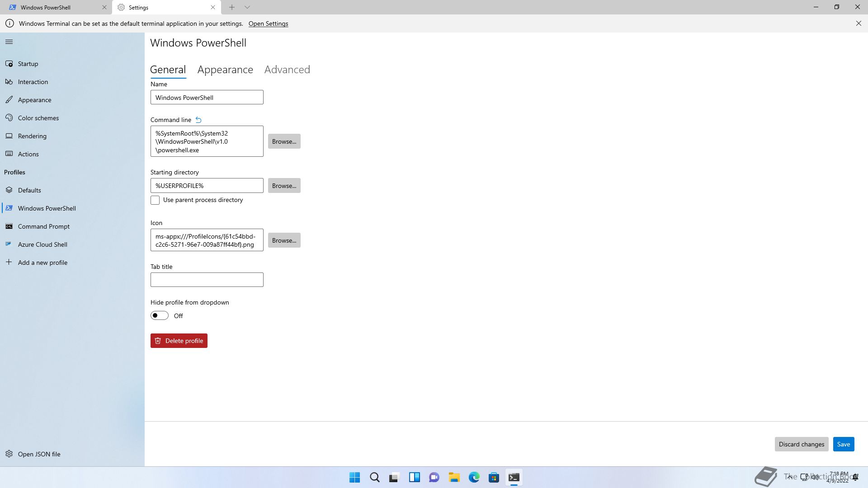Image resolution: width=868 pixels, height=488 pixels.
Task: Close the Settings tab
Action: (213, 7)
